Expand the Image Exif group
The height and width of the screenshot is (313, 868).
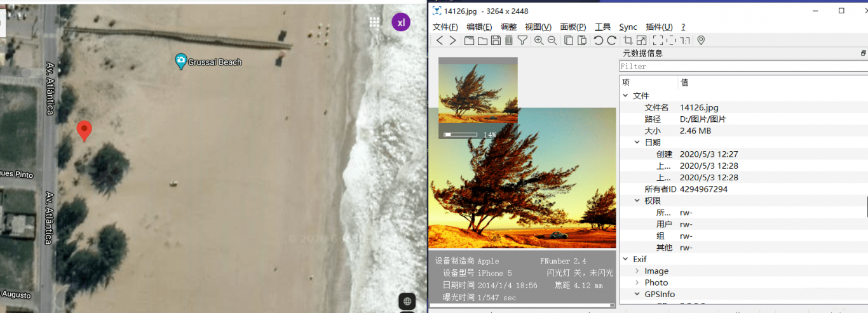click(x=637, y=271)
